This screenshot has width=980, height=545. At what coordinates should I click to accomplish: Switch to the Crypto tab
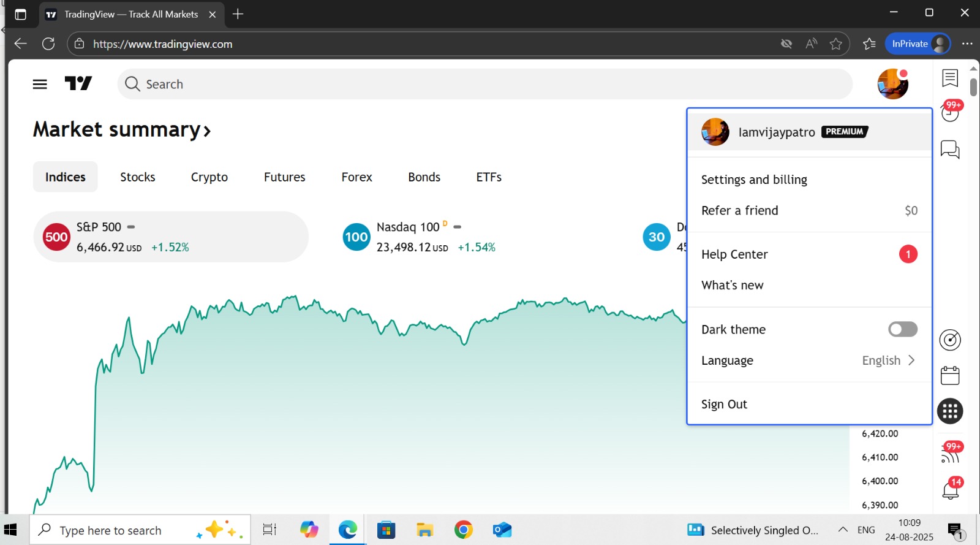[x=209, y=177]
